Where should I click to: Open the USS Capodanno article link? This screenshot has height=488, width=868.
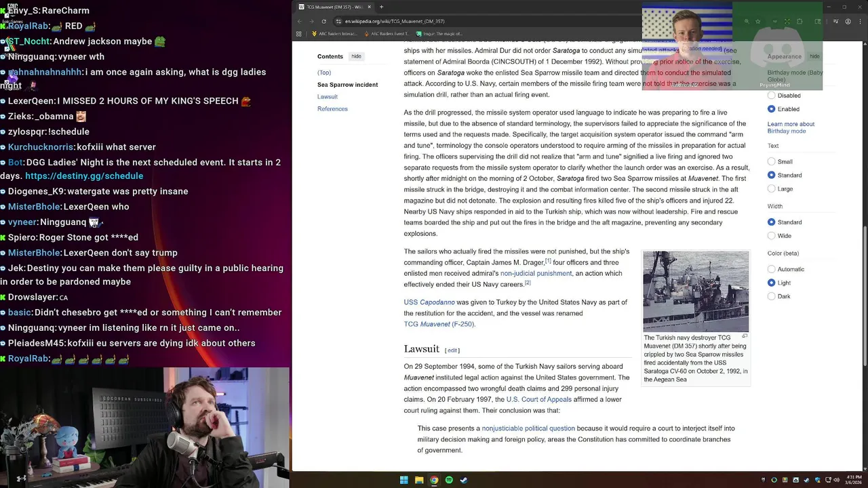click(x=429, y=302)
